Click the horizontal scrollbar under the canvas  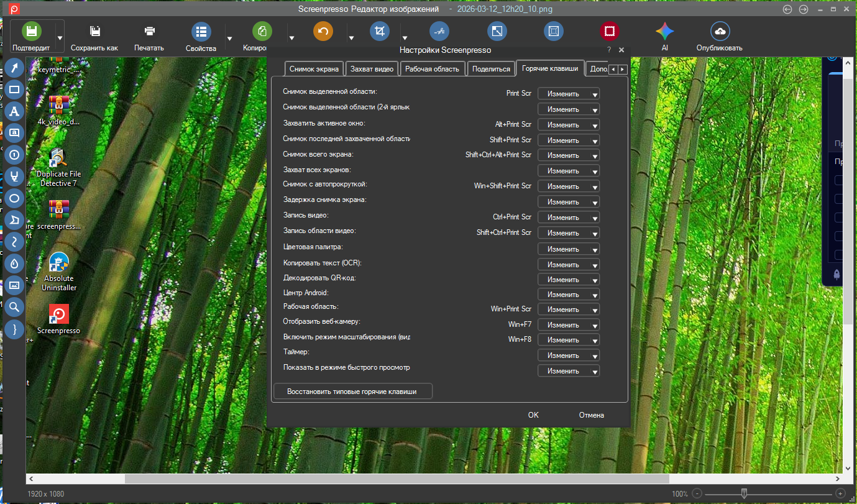[397, 479]
